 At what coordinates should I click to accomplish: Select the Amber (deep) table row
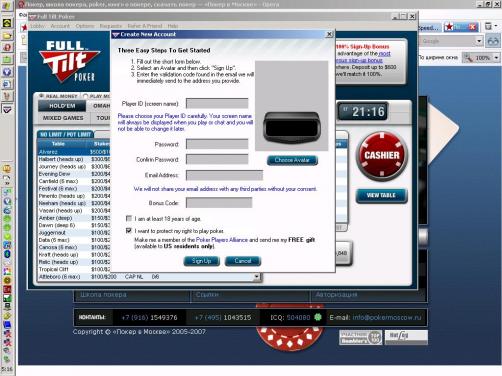(74, 218)
